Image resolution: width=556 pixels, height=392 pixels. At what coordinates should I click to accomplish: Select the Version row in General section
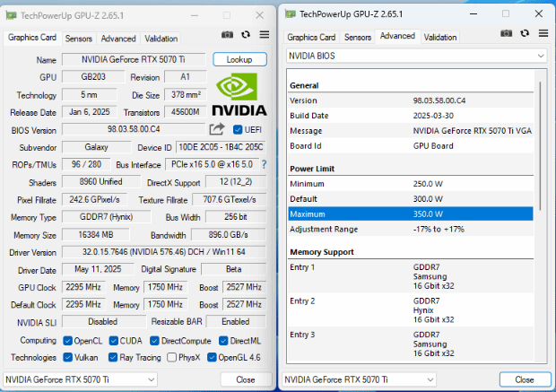[x=411, y=100]
